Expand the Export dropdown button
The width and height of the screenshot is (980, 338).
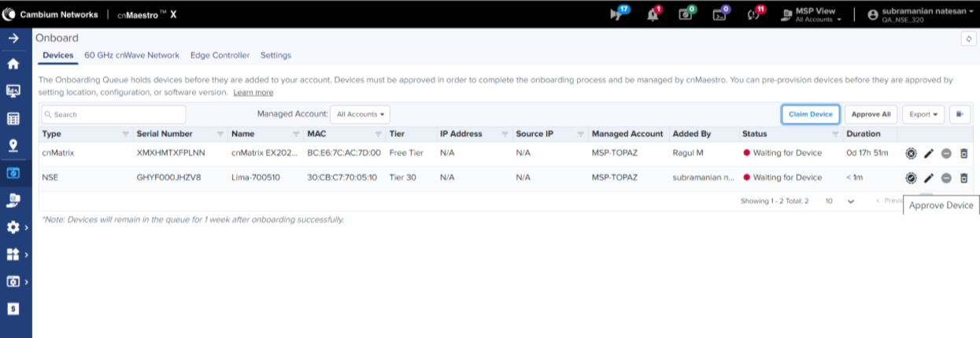click(x=923, y=114)
